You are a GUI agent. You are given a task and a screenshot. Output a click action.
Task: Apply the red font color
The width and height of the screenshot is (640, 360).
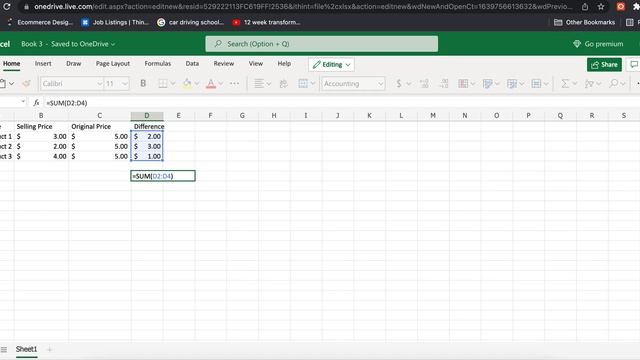point(211,84)
